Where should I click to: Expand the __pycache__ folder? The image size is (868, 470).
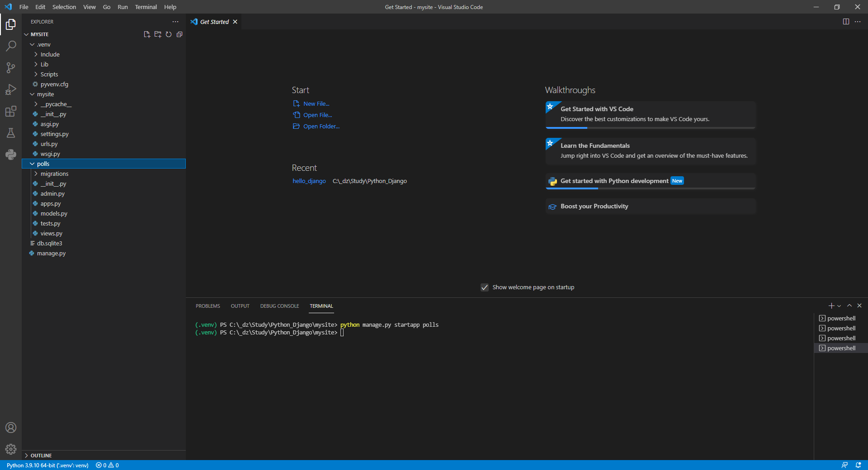pos(36,104)
